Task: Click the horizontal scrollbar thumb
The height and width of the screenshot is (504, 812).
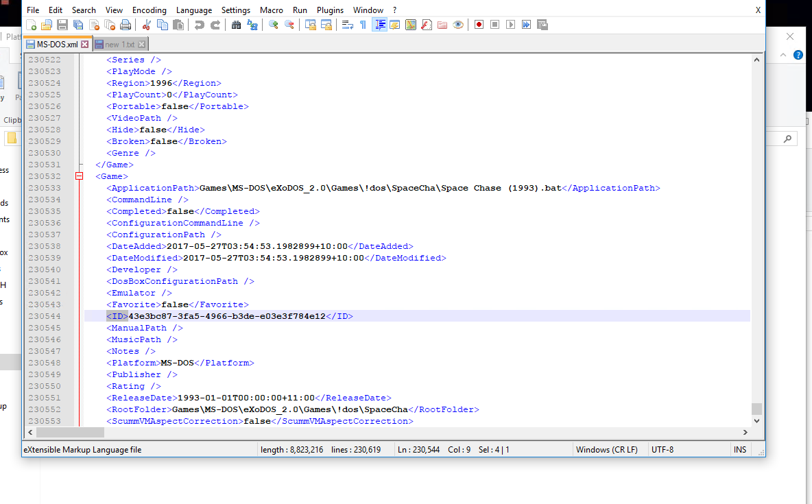Action: pyautogui.click(x=70, y=432)
